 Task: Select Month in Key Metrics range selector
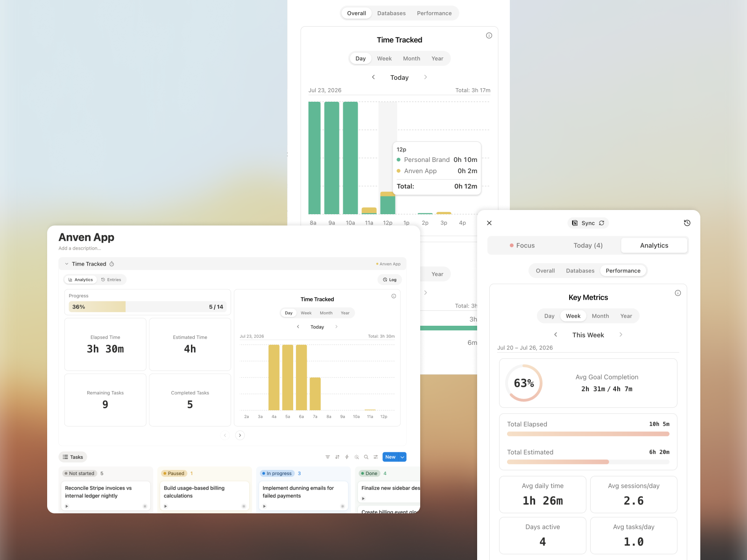click(600, 316)
